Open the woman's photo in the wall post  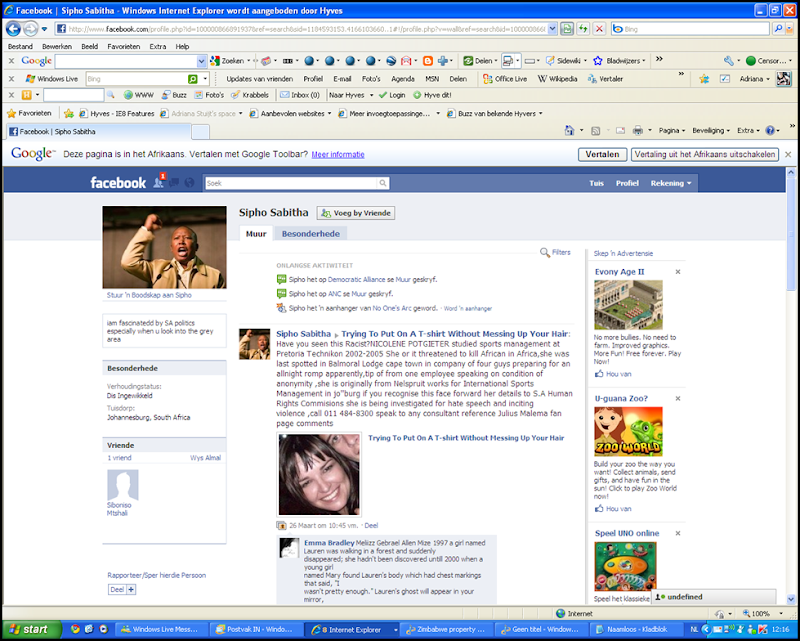point(319,474)
